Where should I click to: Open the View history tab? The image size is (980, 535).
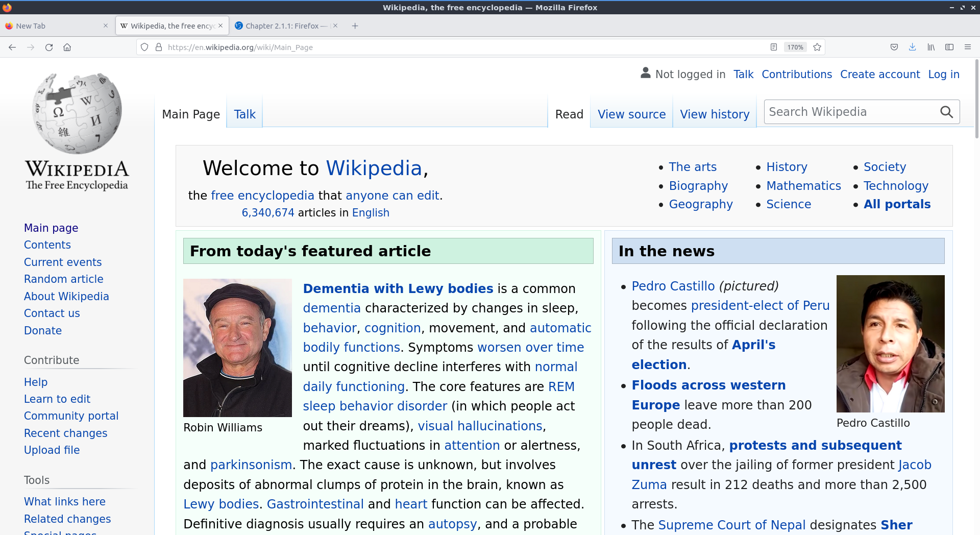coord(715,114)
